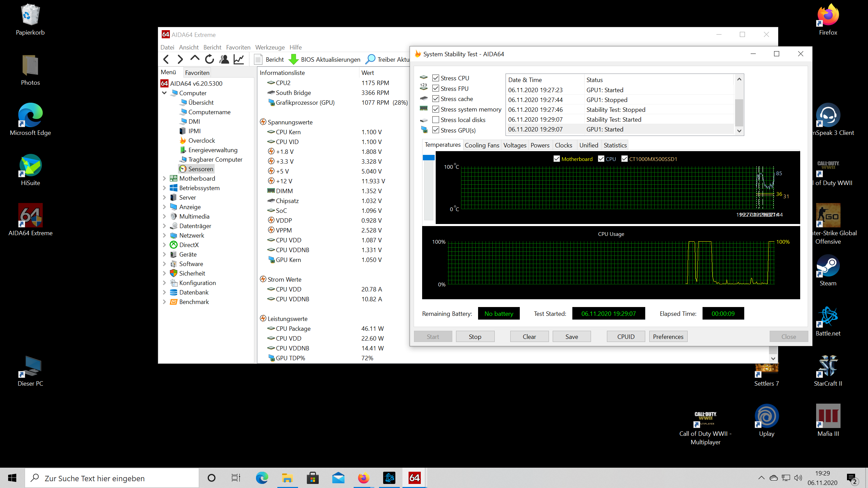Image resolution: width=868 pixels, height=488 pixels.
Task: Open BIOS Aktualisierungen toolbar item
Action: coord(324,59)
